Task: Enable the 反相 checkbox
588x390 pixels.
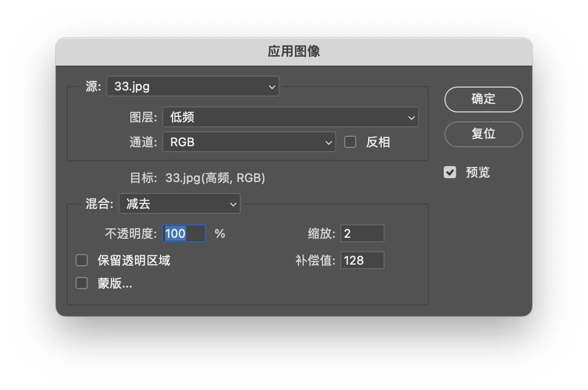Action: [x=351, y=142]
